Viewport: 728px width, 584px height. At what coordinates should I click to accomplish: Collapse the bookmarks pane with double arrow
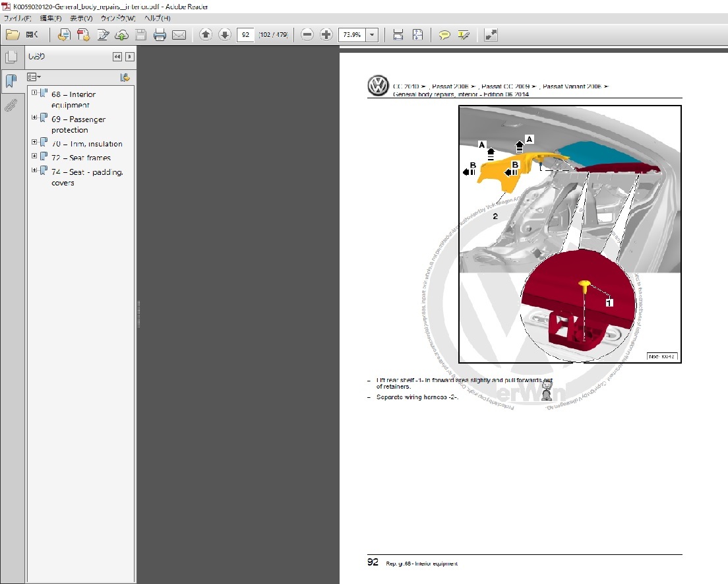117,57
